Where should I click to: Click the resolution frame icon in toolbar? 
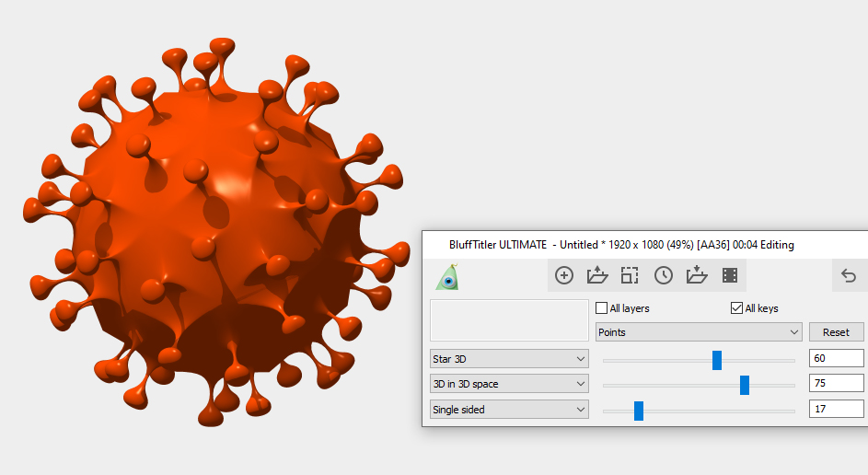630,275
